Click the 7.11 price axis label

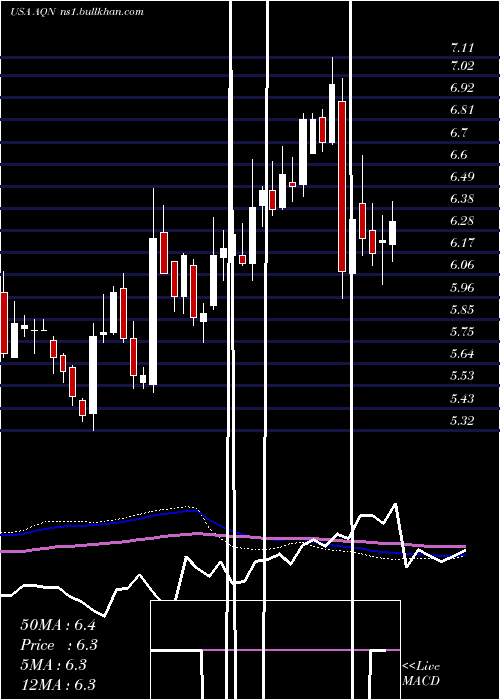(462, 47)
